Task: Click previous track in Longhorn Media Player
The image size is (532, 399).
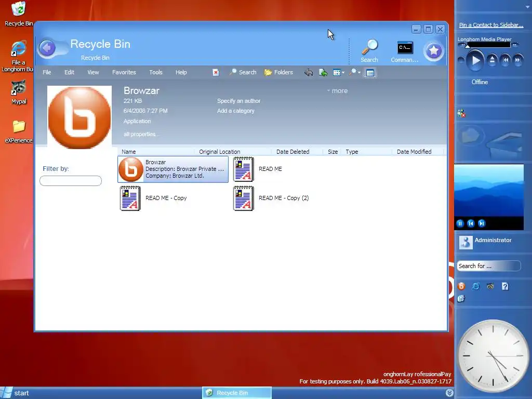Action: click(x=506, y=60)
